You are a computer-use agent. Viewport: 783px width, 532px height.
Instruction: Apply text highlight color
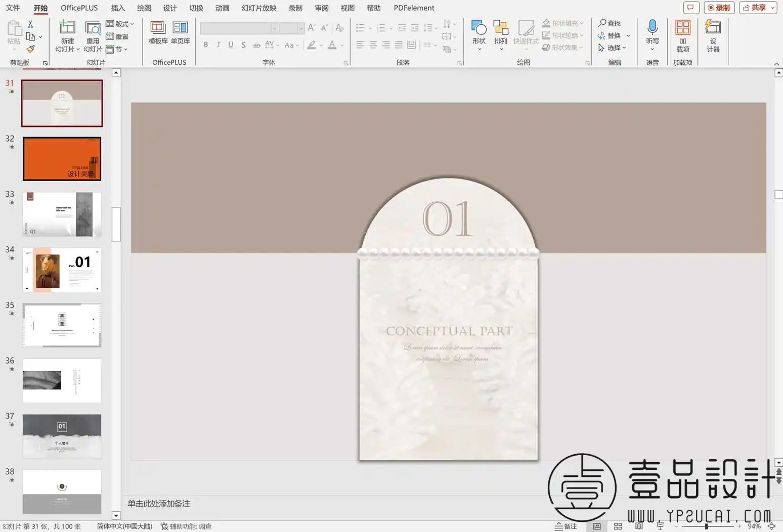(312, 45)
